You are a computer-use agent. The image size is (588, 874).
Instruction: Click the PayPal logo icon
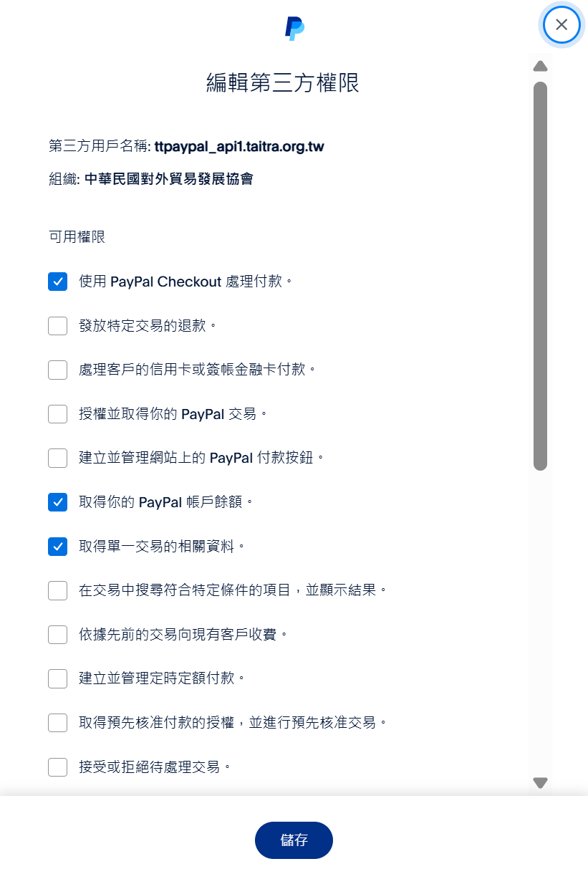click(x=294, y=29)
